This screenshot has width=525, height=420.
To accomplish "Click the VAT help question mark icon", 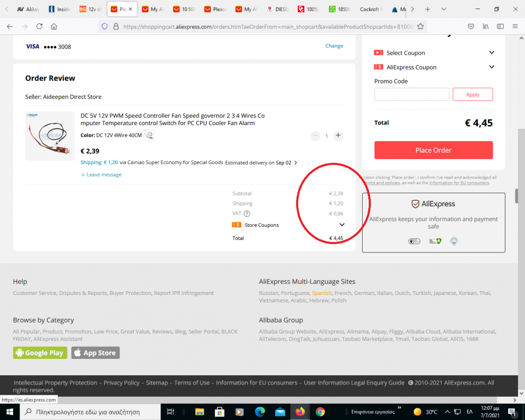I will (247, 214).
